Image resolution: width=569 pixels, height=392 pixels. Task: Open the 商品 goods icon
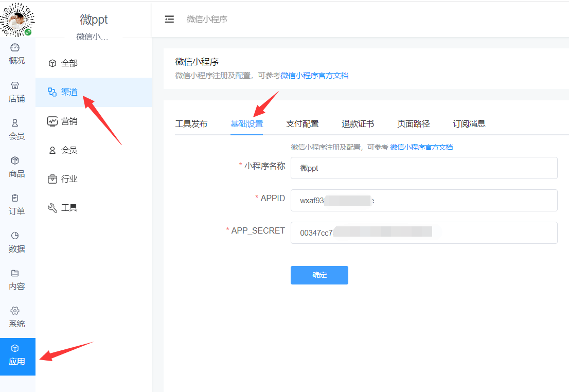point(15,161)
